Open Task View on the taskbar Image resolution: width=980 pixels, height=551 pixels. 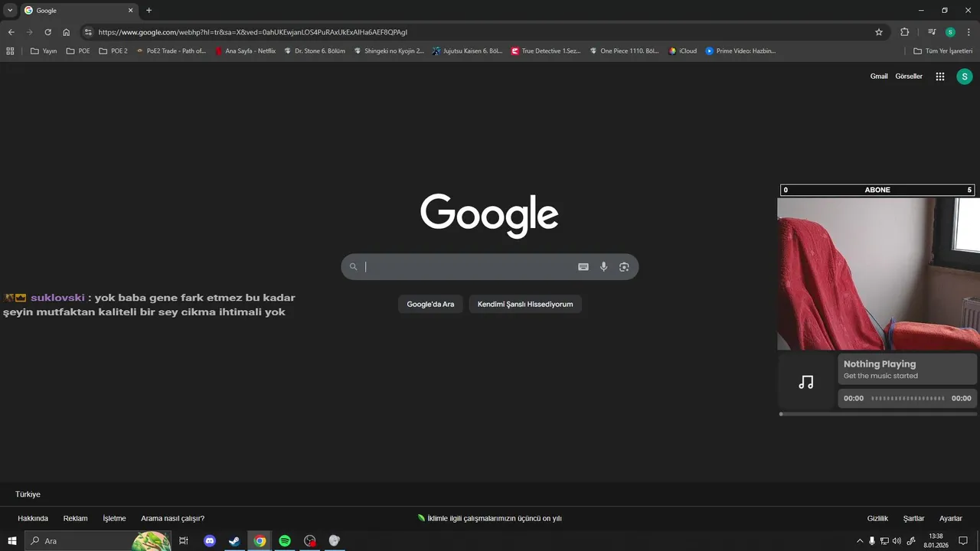tap(184, 541)
